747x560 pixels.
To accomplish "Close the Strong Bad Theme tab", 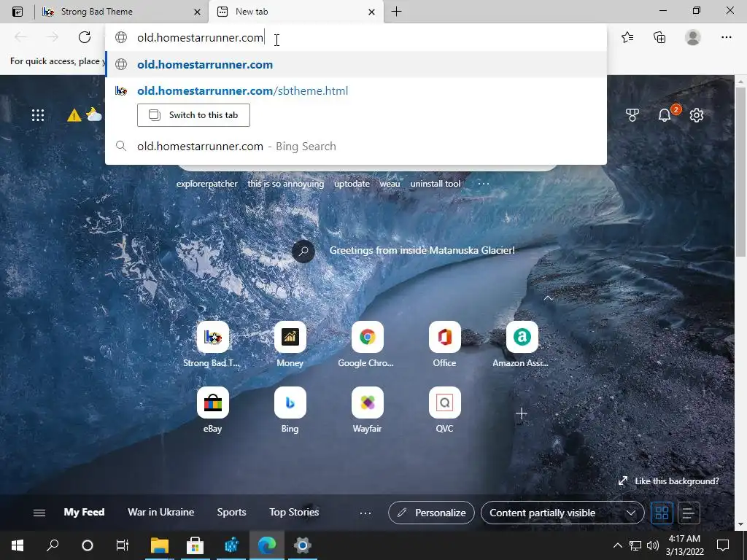I will tap(197, 12).
